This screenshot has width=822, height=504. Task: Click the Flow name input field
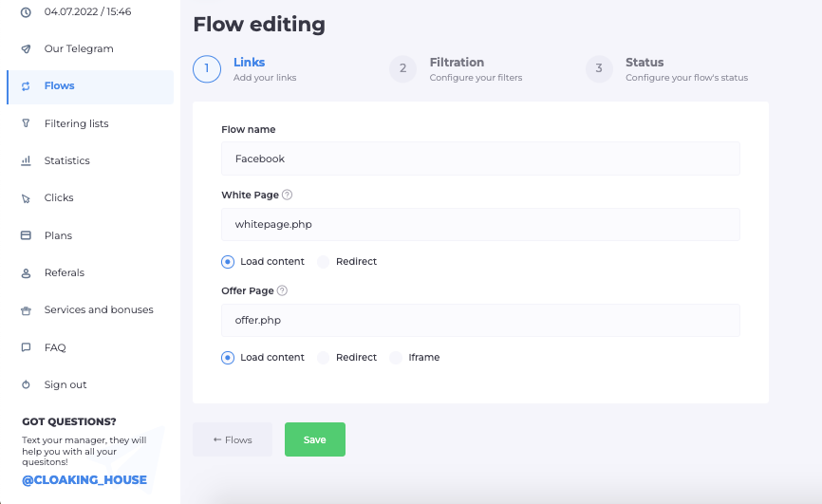pos(480,159)
